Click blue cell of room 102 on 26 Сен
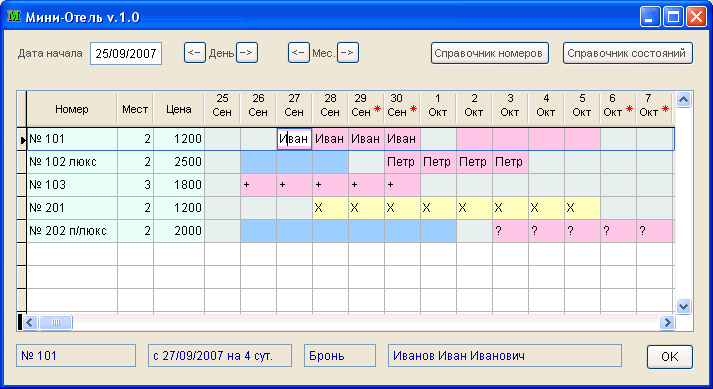Image resolution: width=713 pixels, height=389 pixels. pos(258,162)
